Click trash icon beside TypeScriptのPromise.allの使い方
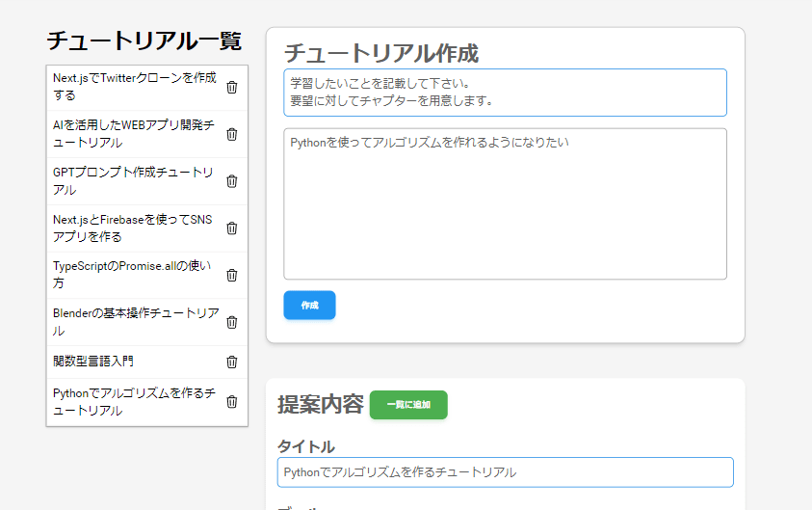Viewport: 812px width, 510px height. 232,275
